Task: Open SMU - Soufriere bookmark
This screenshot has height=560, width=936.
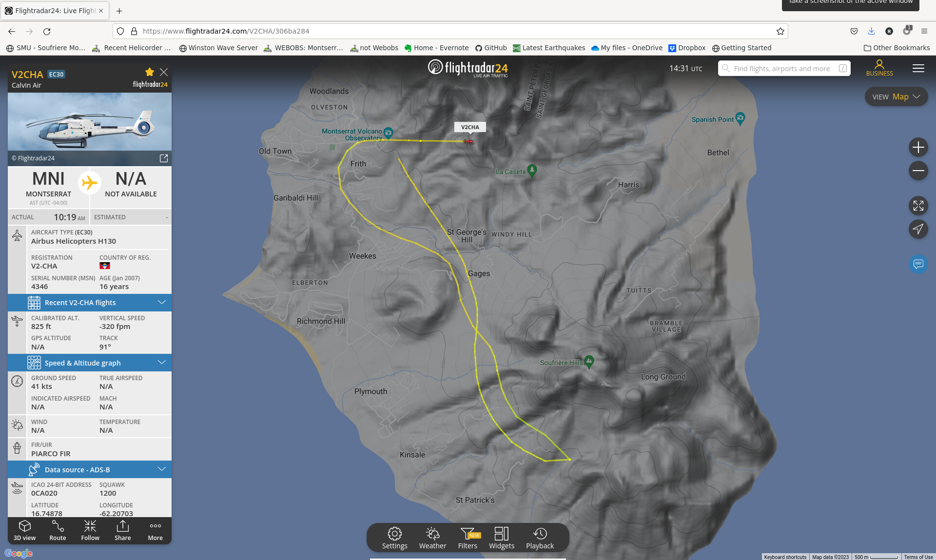Action: pos(46,48)
